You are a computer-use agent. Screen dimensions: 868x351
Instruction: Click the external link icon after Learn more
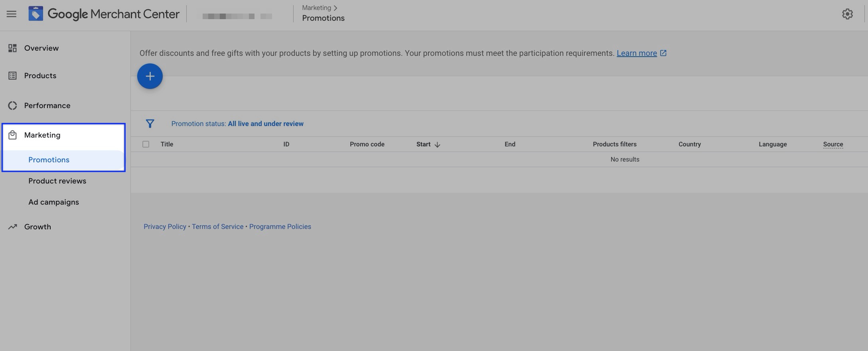tap(663, 53)
